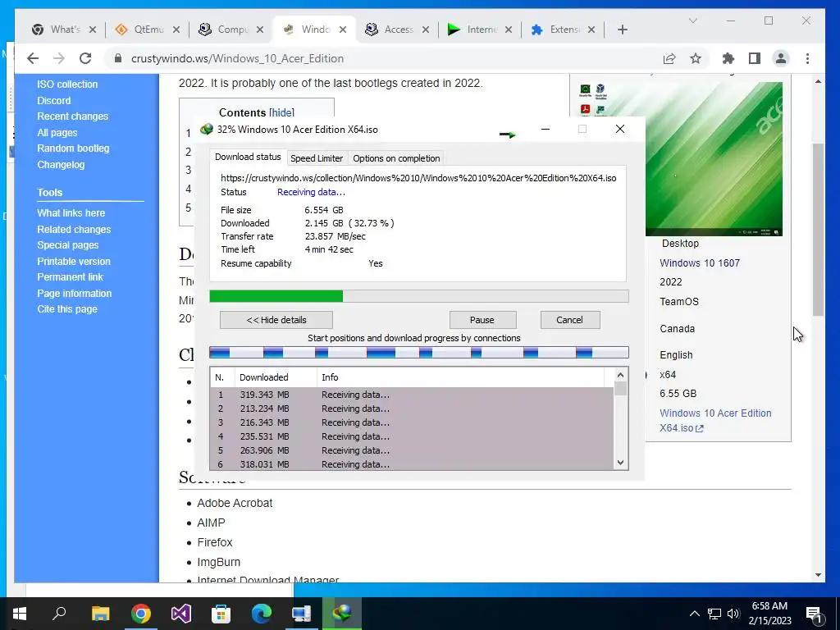Viewport: 840px width, 630px height.
Task: Click the share page icon
Action: tap(669, 58)
